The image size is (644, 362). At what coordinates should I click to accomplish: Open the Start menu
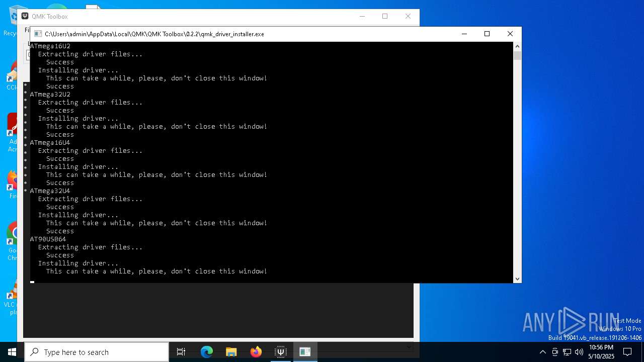pos(12,352)
